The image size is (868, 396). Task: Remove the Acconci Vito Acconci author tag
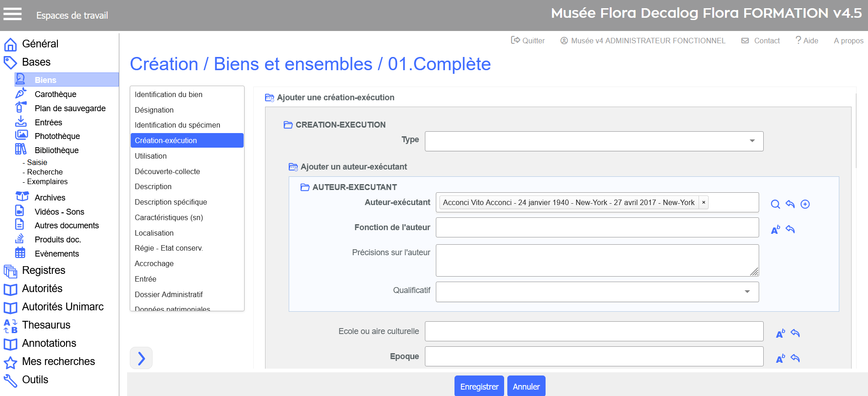(x=704, y=202)
